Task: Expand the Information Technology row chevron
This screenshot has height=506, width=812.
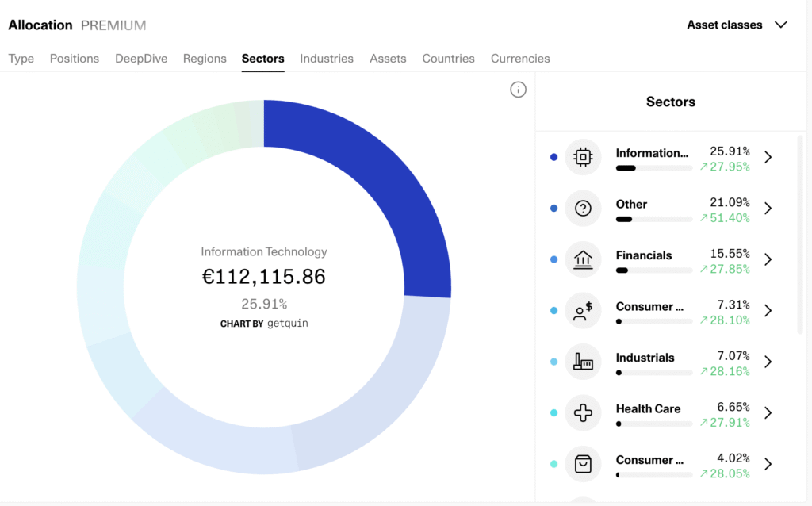Action: 768,157
